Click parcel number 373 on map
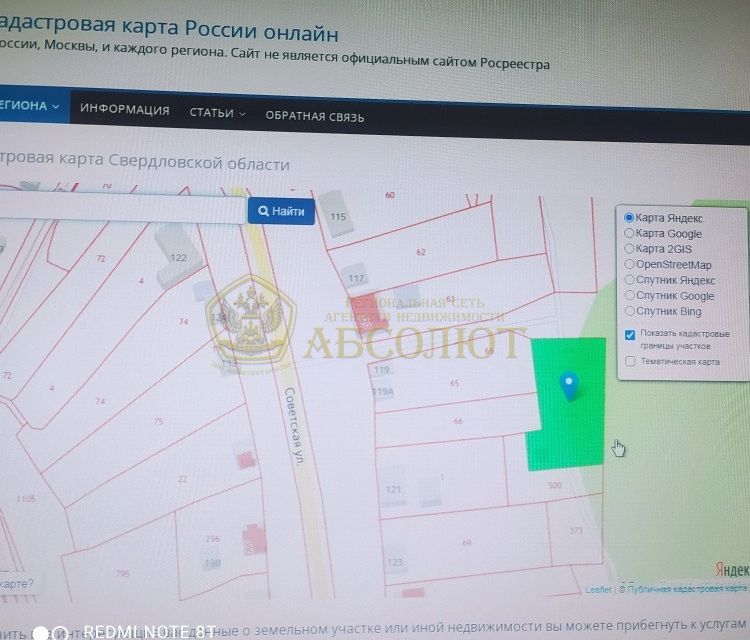Viewport: 750px width, 640px height. (x=576, y=530)
